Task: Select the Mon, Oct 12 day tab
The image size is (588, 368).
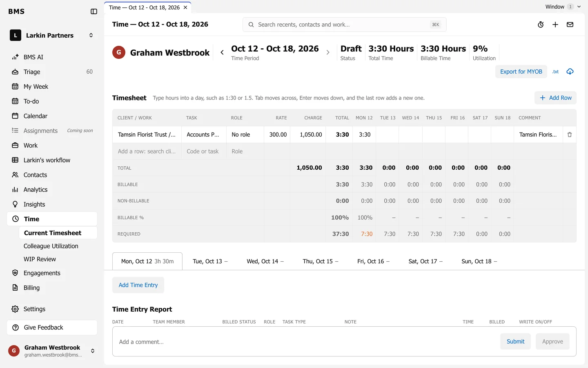Action: coord(147,261)
